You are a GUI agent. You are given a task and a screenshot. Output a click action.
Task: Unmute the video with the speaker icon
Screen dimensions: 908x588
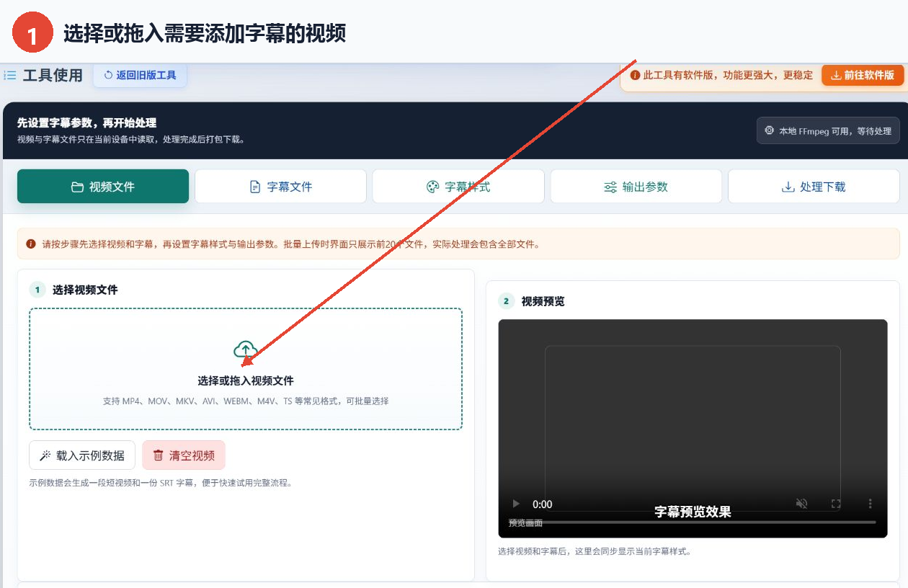point(801,504)
